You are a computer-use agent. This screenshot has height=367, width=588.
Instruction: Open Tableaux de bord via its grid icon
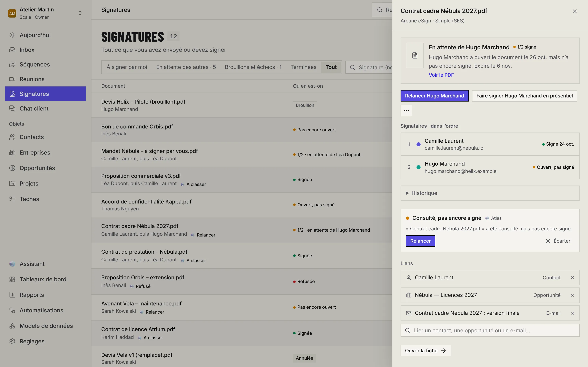click(12, 279)
